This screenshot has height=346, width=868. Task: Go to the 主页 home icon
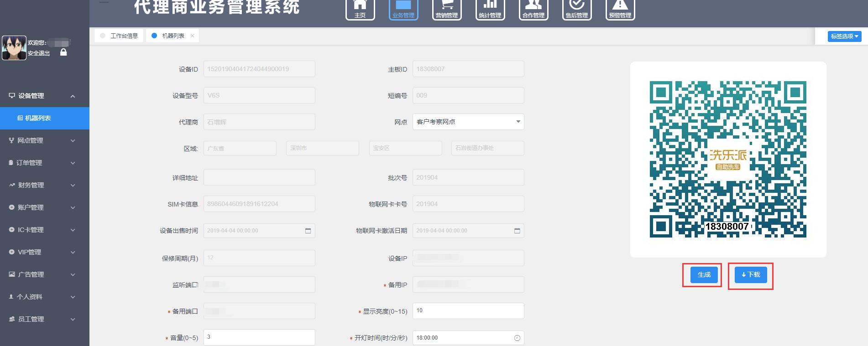coord(360,9)
